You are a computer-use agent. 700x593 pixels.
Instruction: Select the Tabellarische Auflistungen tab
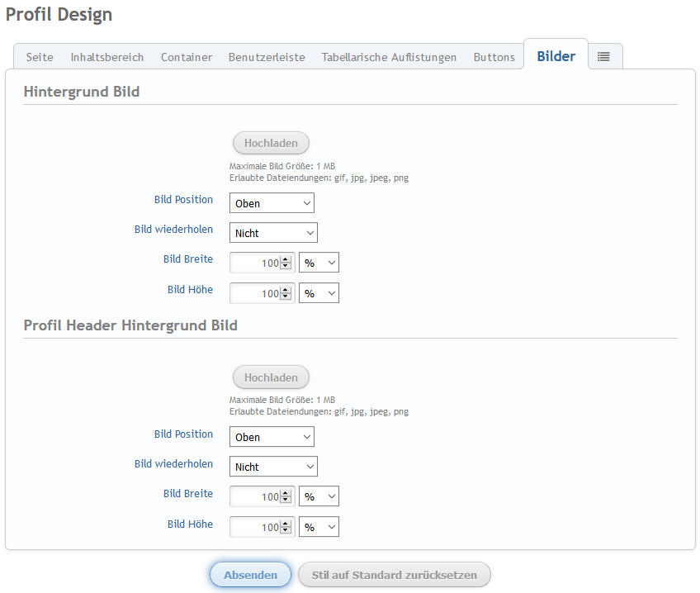(x=389, y=57)
